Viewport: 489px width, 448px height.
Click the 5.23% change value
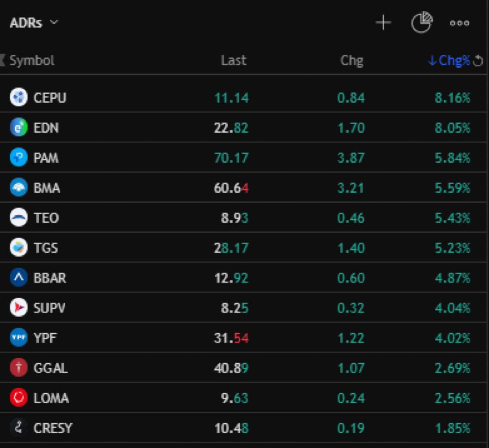pyautogui.click(x=453, y=248)
